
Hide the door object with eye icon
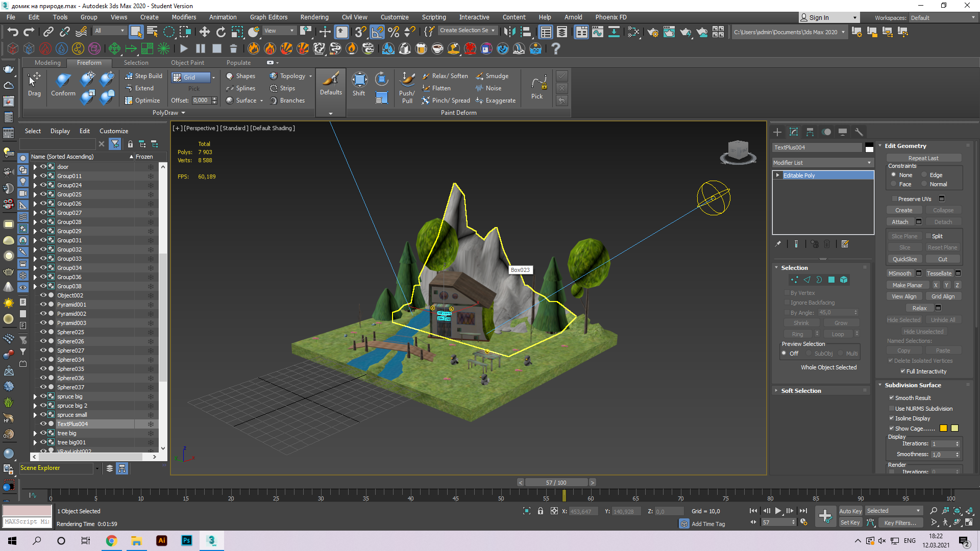click(x=43, y=167)
